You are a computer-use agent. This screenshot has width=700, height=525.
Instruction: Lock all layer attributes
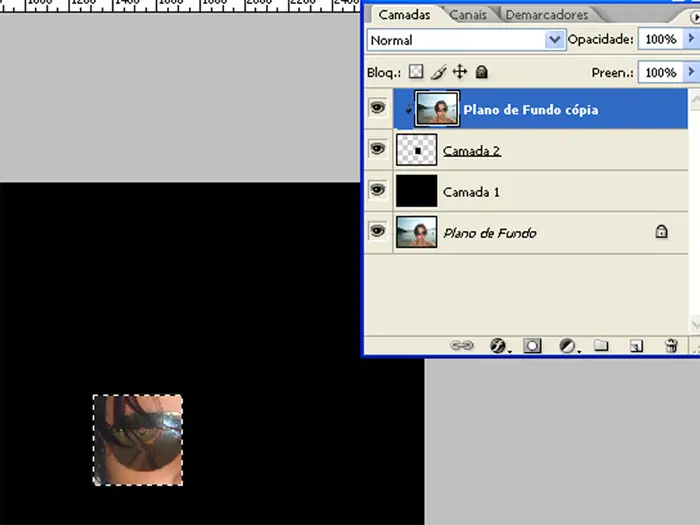coord(481,72)
